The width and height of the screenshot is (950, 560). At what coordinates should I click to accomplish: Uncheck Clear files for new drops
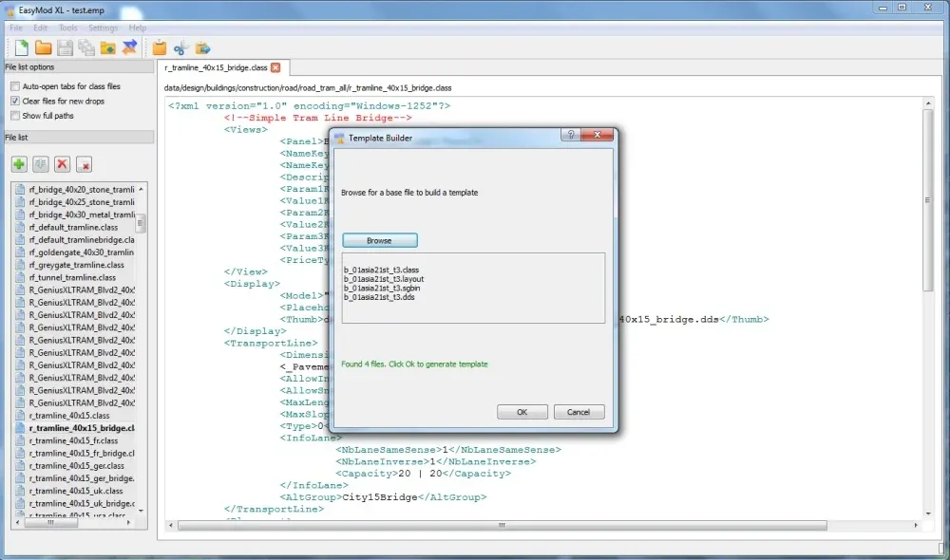tap(15, 101)
